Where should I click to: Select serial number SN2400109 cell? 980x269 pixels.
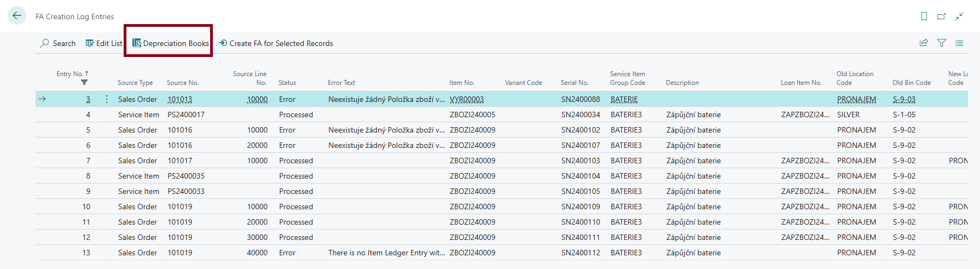tap(581, 207)
